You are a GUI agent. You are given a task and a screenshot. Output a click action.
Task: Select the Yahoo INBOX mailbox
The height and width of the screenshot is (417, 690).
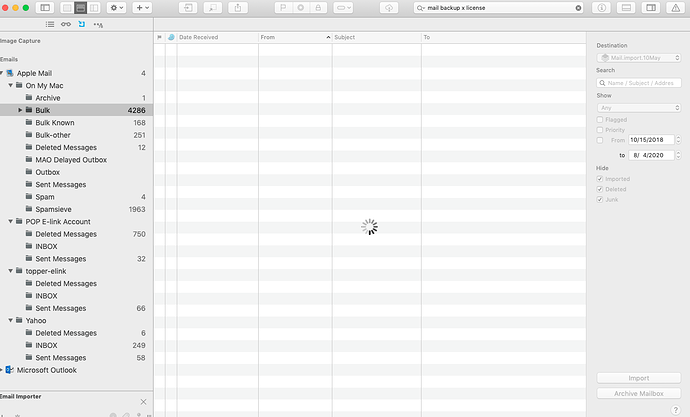(x=77, y=345)
